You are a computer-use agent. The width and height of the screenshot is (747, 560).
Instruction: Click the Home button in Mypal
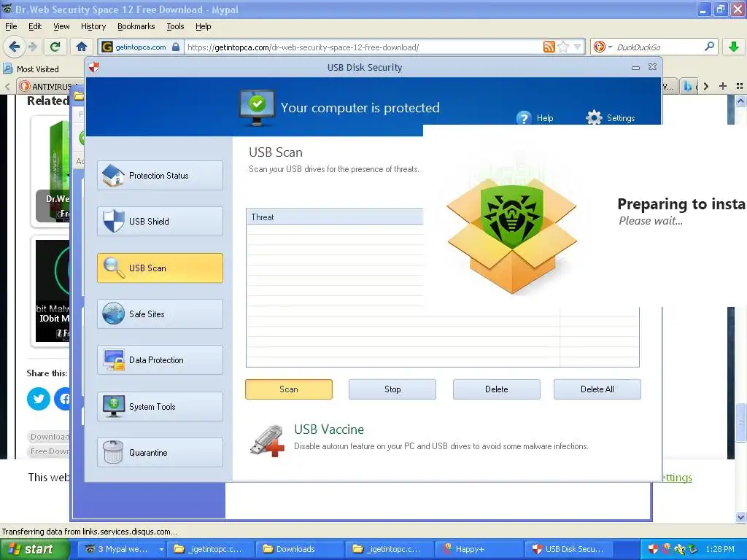[x=82, y=47]
